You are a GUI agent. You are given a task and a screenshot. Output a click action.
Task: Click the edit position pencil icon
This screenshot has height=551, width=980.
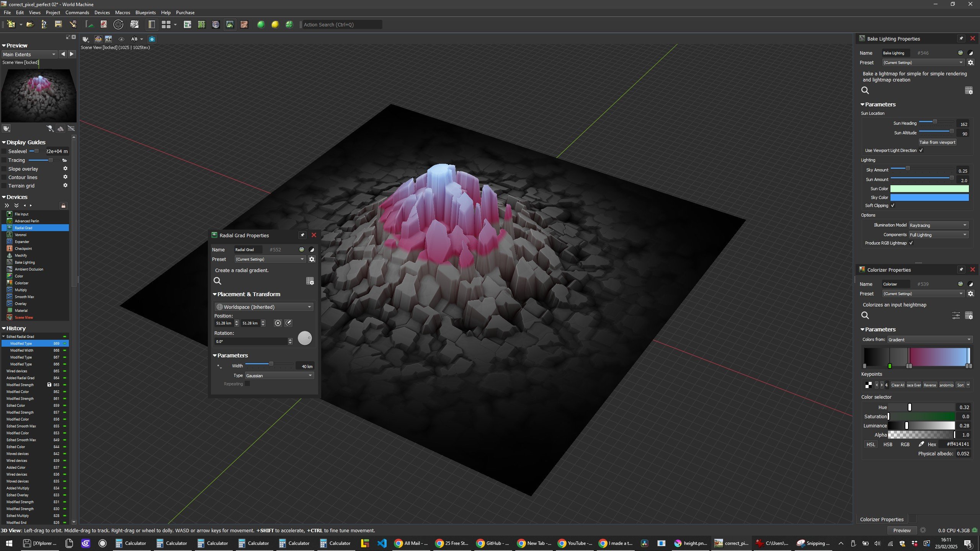[x=288, y=323]
